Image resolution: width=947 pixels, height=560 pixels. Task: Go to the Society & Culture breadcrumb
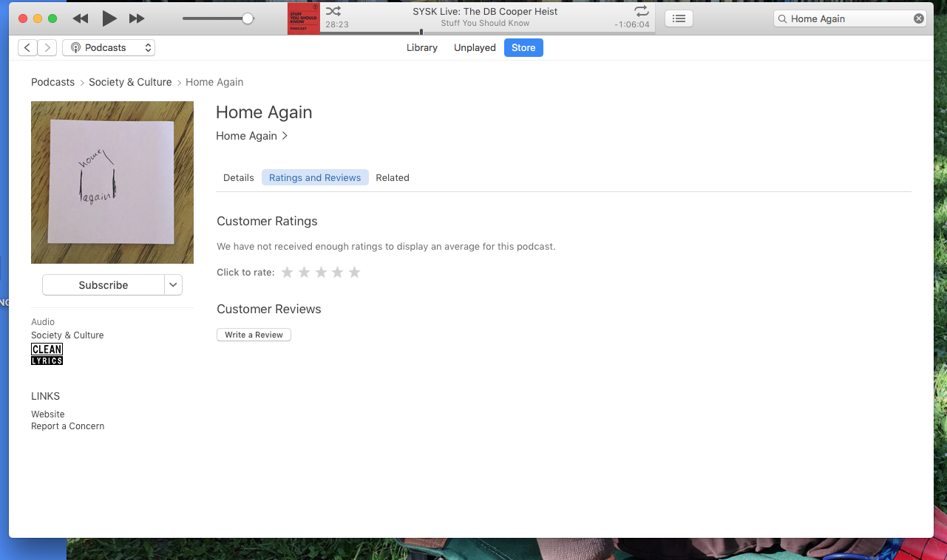coord(130,82)
